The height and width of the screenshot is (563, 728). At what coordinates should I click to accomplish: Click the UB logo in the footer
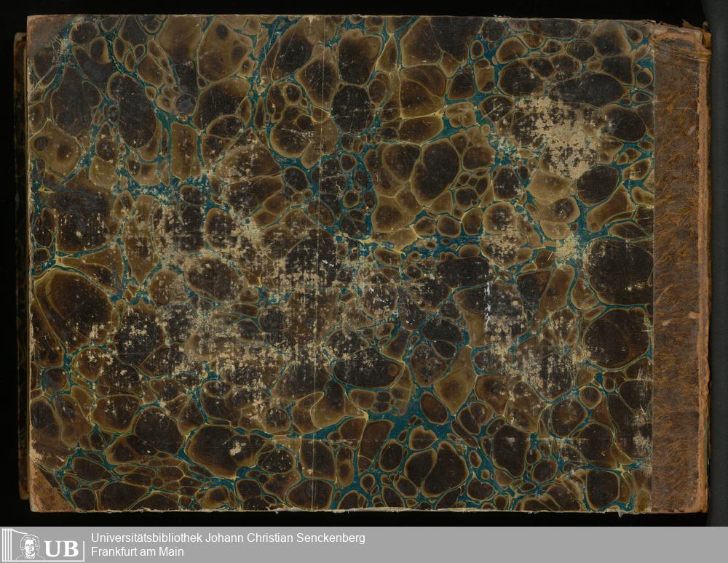pyautogui.click(x=42, y=545)
